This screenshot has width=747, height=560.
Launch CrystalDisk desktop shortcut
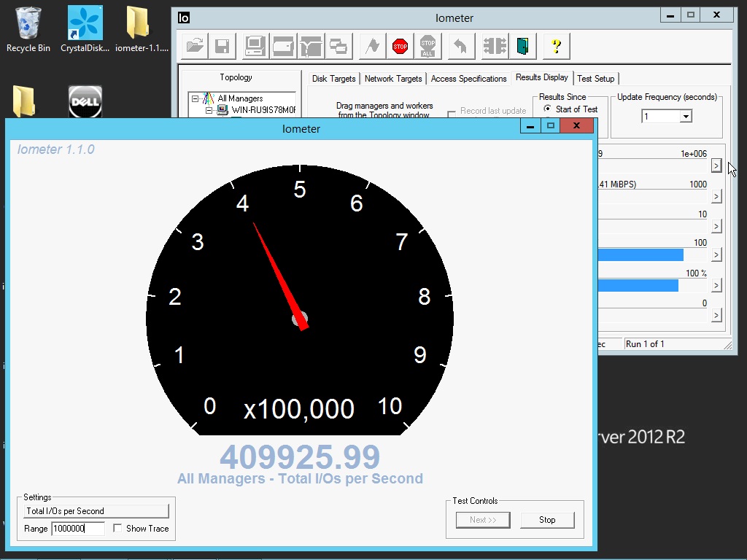85,29
